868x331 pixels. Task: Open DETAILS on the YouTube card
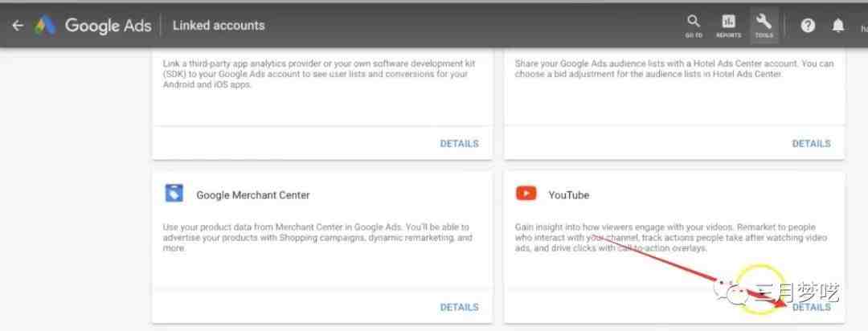(811, 307)
